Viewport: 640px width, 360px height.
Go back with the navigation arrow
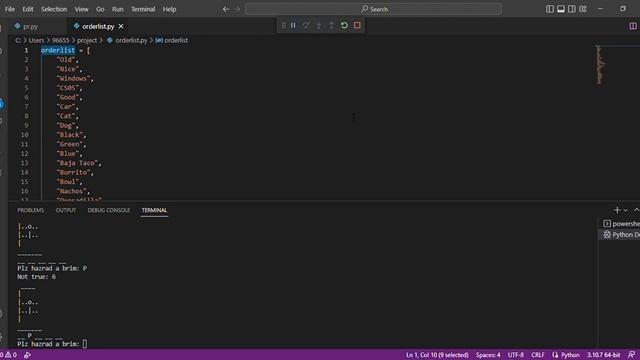(x=226, y=9)
